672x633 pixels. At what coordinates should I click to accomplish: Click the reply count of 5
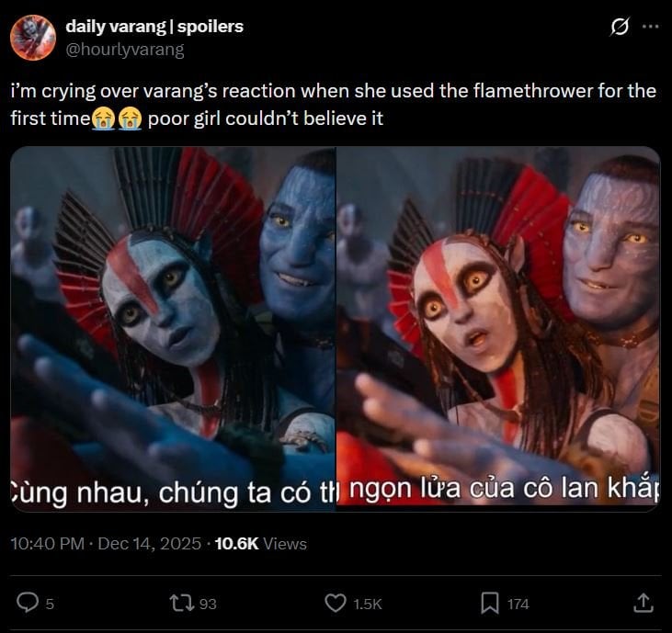point(50,604)
